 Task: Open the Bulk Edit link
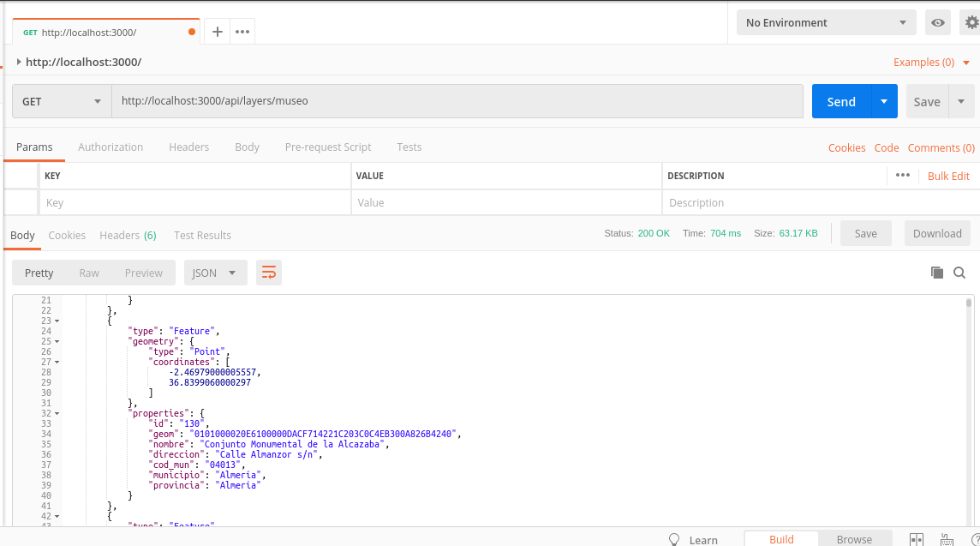click(x=948, y=176)
